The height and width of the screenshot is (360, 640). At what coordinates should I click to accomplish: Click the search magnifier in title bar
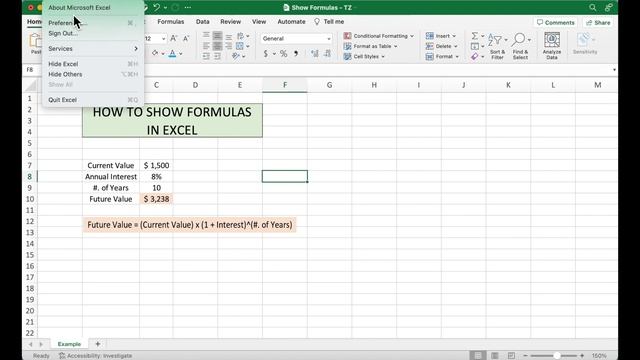pyautogui.click(x=593, y=7)
